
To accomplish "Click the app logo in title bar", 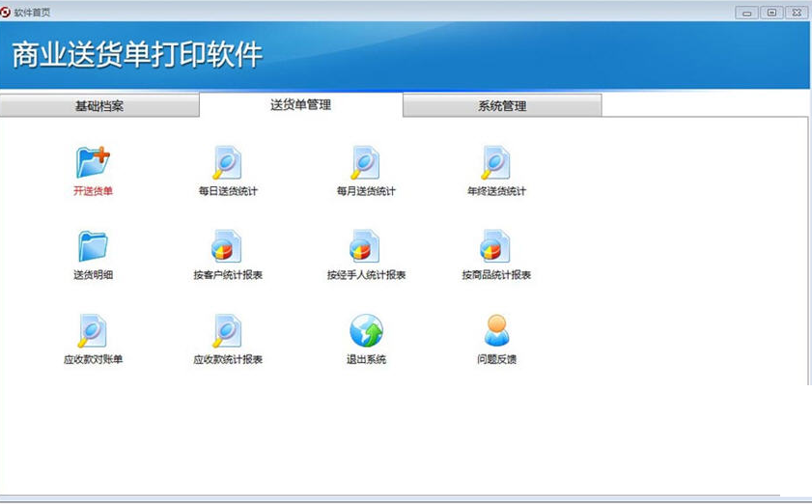I will 6,12.
